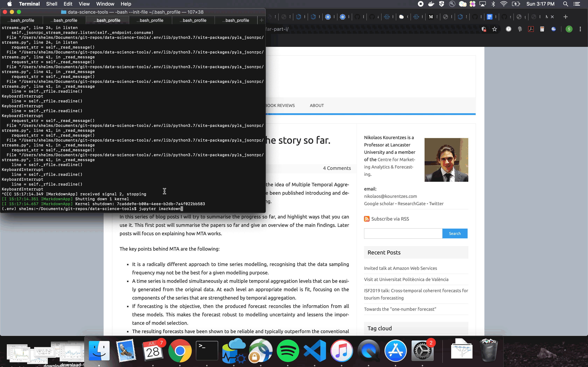588x367 pixels.
Task: Bookmark this page with the star icon
Action: (x=494, y=29)
